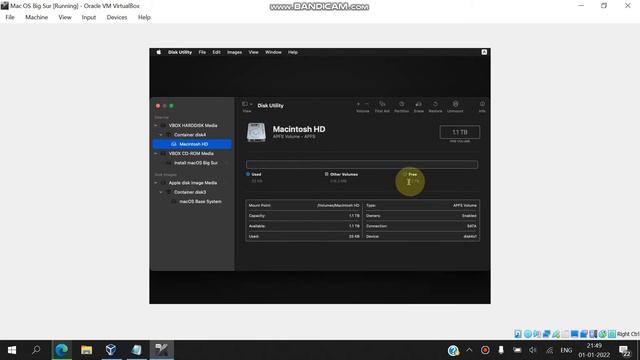Open VirtualBox Devices menu

117,17
